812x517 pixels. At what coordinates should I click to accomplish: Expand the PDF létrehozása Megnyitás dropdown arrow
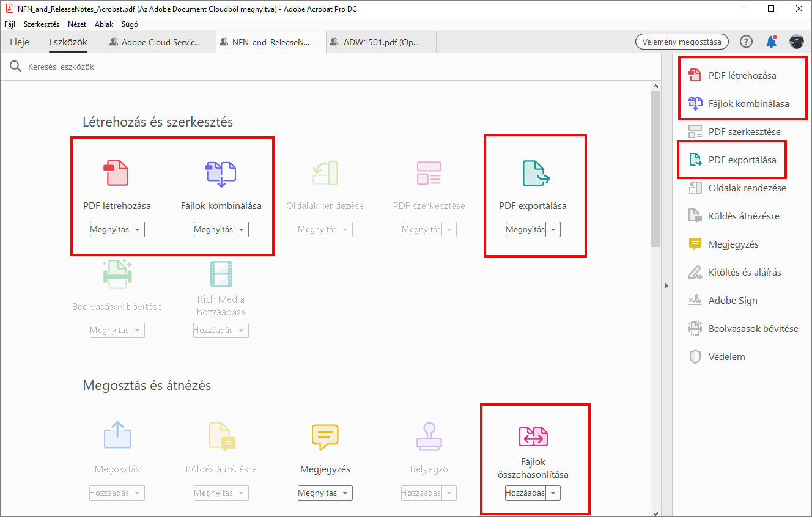(138, 230)
